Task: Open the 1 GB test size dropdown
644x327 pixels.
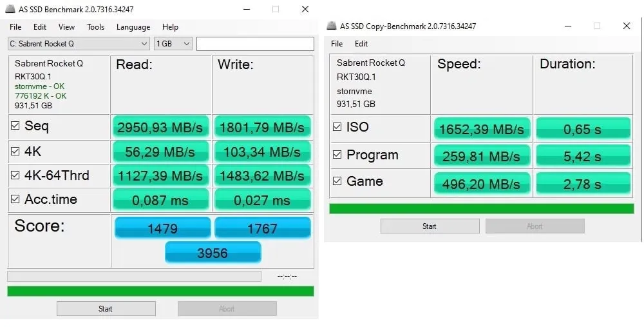Action: click(x=173, y=44)
